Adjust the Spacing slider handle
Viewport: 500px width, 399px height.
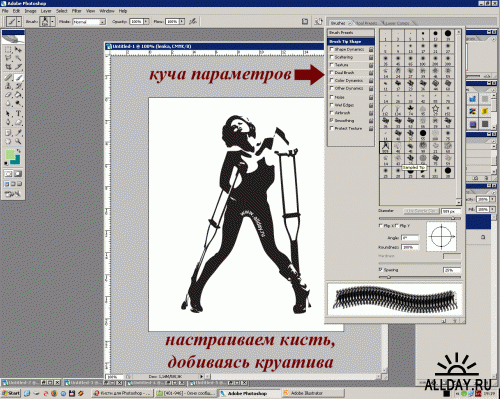pos(389,277)
